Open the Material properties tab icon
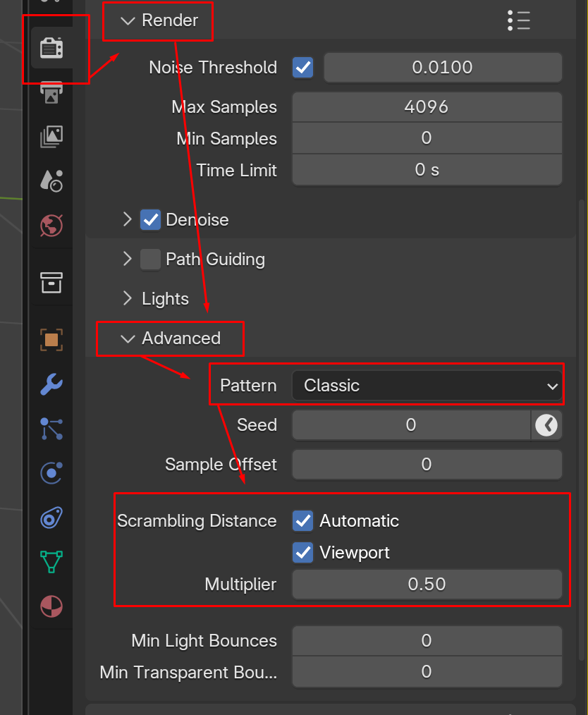The image size is (588, 715). coord(51,606)
